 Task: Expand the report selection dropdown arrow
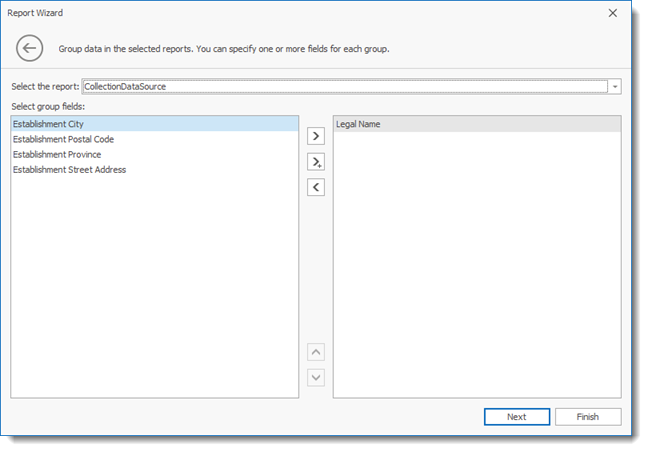point(615,87)
